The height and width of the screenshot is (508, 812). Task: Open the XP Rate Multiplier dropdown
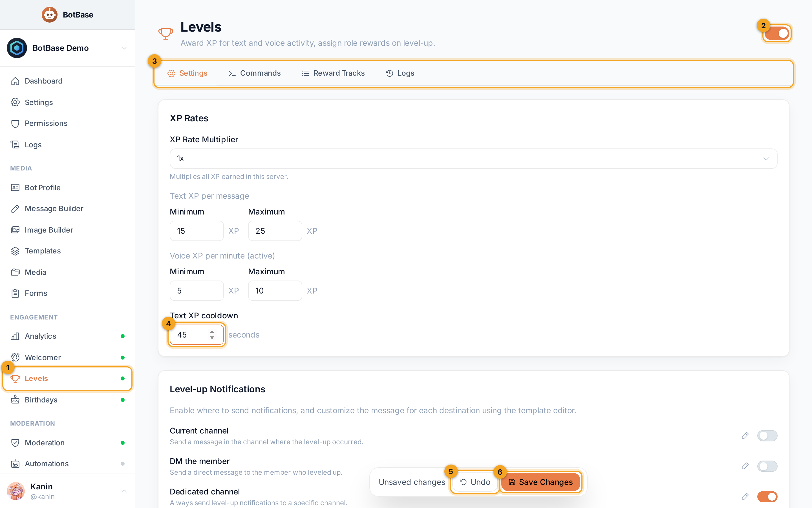pos(473,159)
